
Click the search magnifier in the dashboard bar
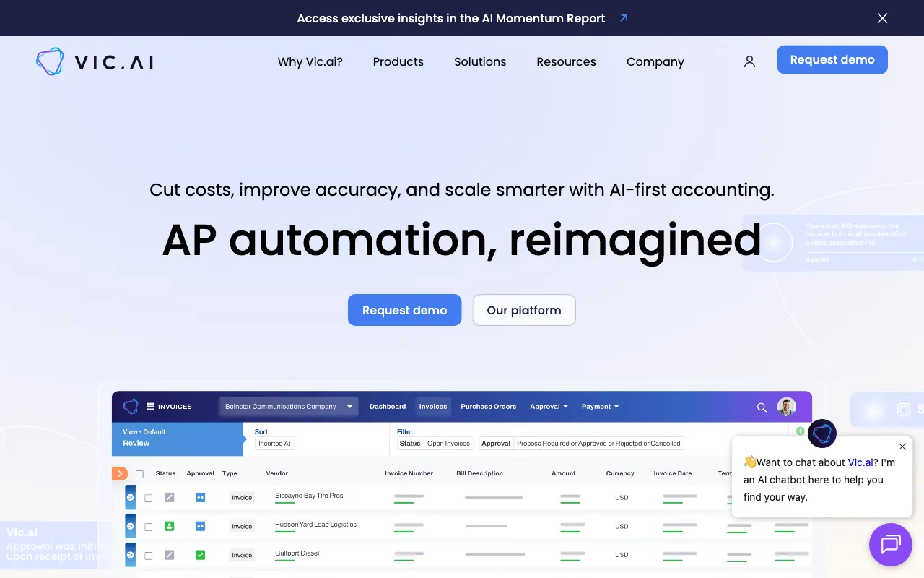(762, 407)
